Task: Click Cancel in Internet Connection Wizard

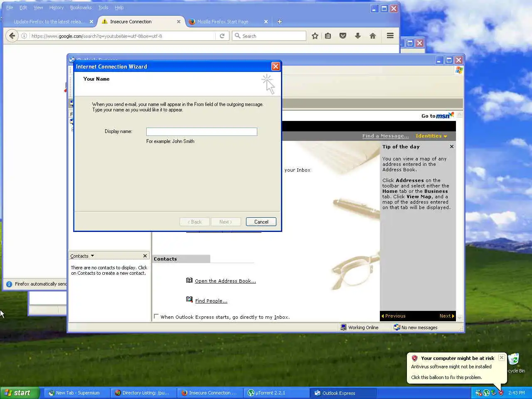Action: [x=261, y=222]
